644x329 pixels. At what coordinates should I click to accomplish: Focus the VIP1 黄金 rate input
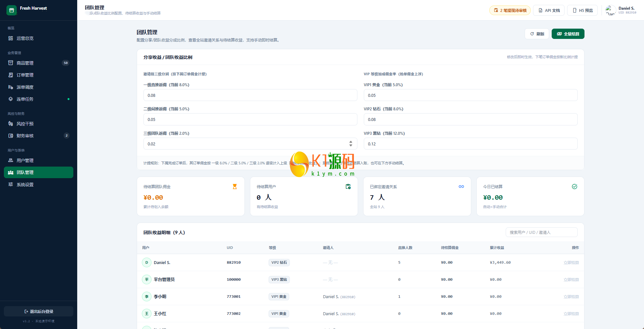click(x=471, y=95)
